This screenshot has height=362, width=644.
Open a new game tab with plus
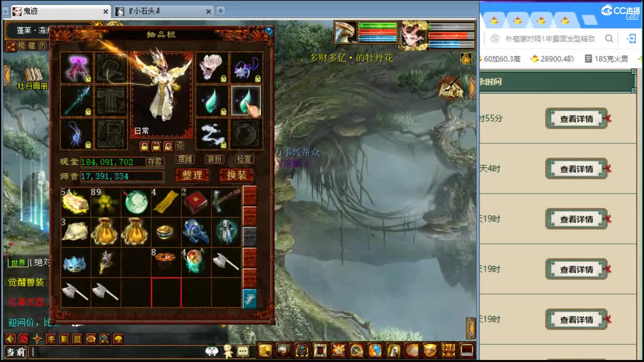coord(220,11)
